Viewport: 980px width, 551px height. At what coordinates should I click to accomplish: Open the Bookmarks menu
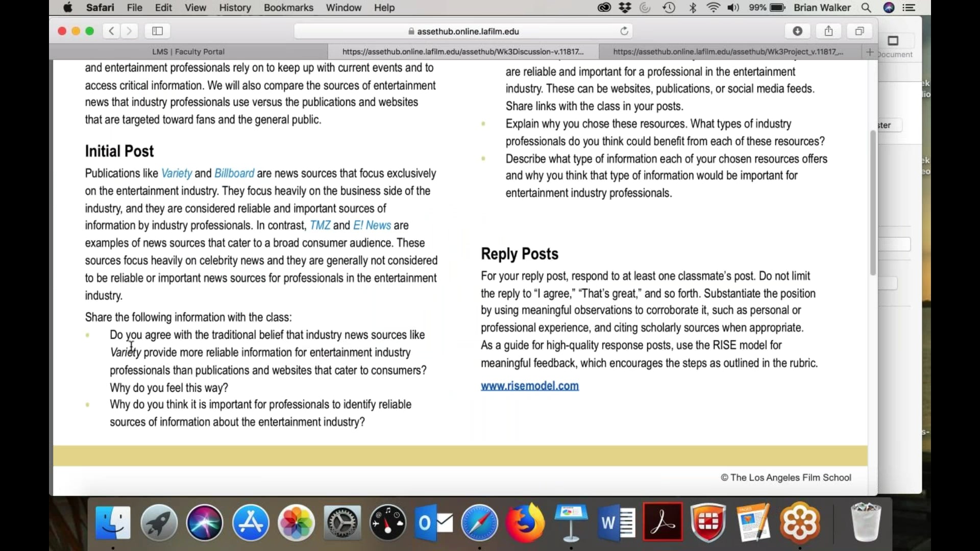pos(288,8)
